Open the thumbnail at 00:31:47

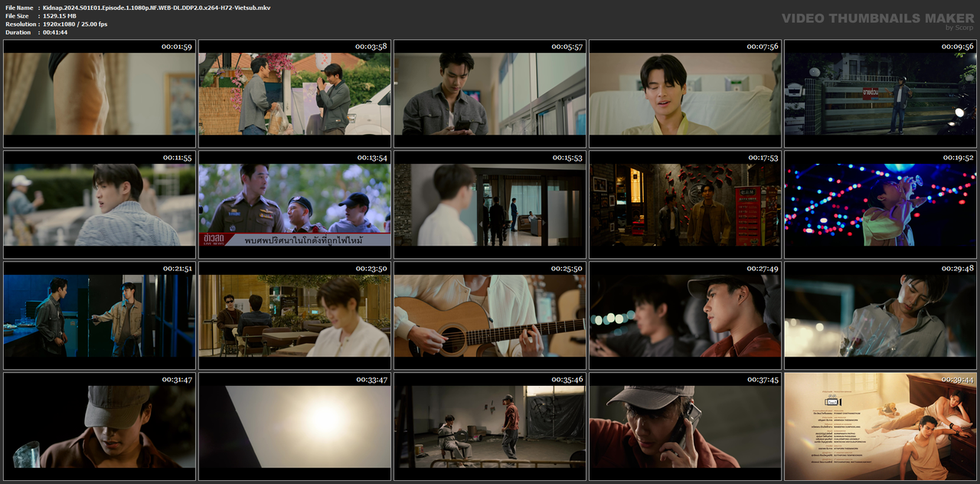pos(100,427)
